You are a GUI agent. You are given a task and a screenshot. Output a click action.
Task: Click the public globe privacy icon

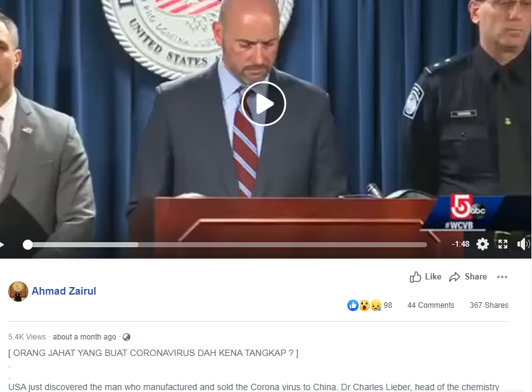(x=127, y=337)
